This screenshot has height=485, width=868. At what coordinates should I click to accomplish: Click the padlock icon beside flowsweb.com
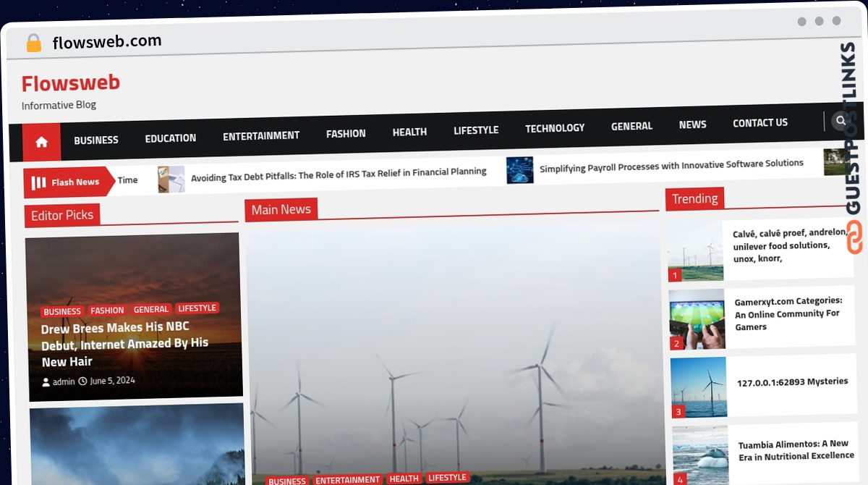(x=33, y=43)
